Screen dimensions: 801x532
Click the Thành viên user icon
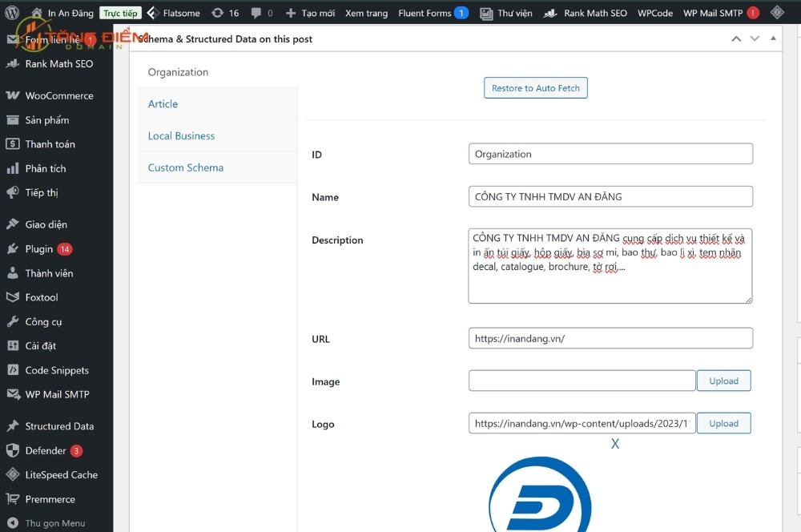pyautogui.click(x=13, y=273)
